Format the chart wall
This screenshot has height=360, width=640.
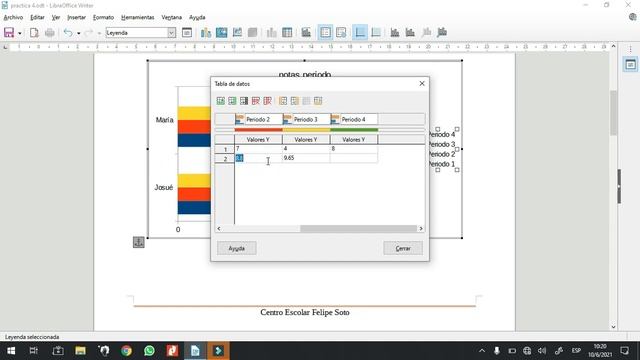pos(237,33)
